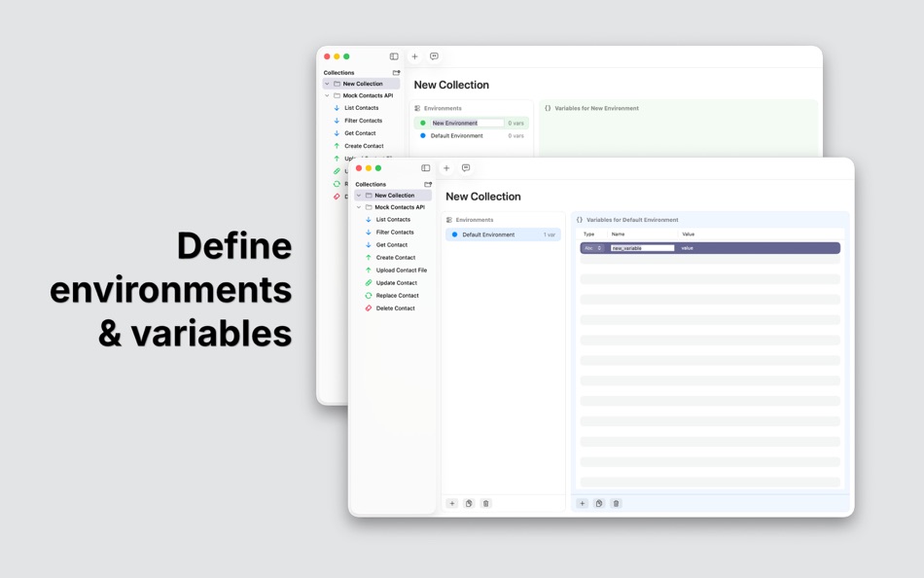Add a new variable with the plus button
This screenshot has height=578, width=924.
(583, 503)
